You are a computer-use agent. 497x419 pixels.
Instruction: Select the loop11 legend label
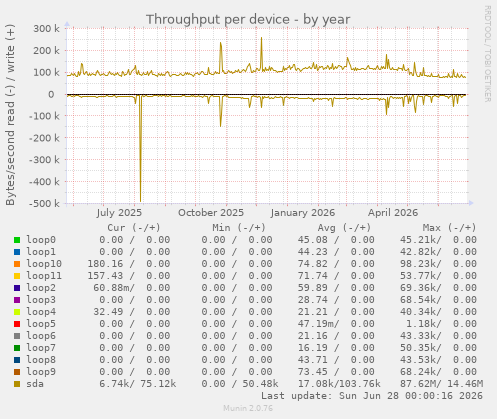click(x=44, y=276)
